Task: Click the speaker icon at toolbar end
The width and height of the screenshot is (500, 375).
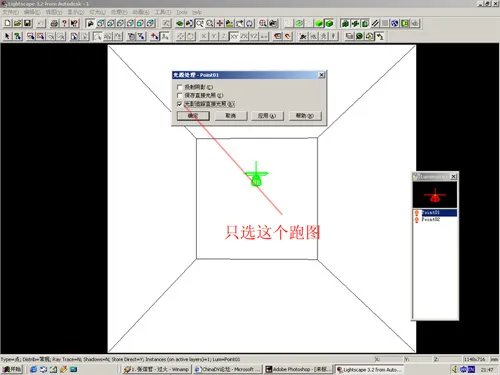Action: click(x=415, y=23)
